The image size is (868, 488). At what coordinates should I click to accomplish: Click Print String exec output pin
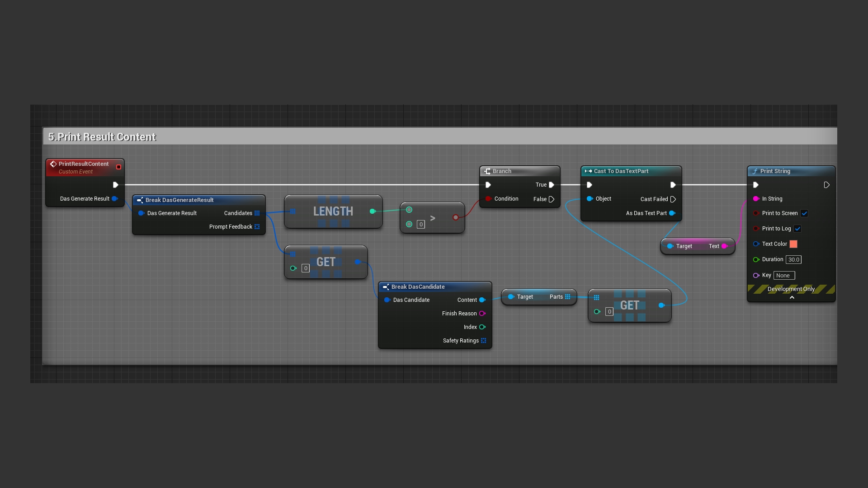(x=827, y=185)
